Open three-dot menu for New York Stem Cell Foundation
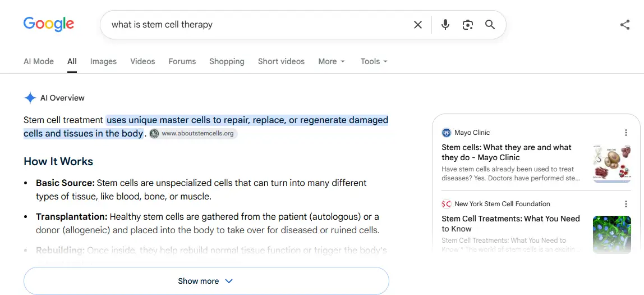644x295 pixels. pyautogui.click(x=626, y=203)
